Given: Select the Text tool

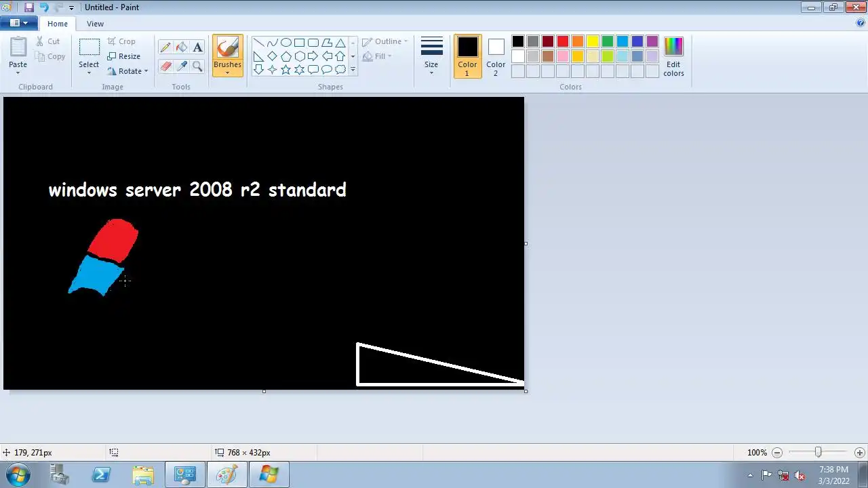Looking at the screenshot, I should pyautogui.click(x=197, y=47).
